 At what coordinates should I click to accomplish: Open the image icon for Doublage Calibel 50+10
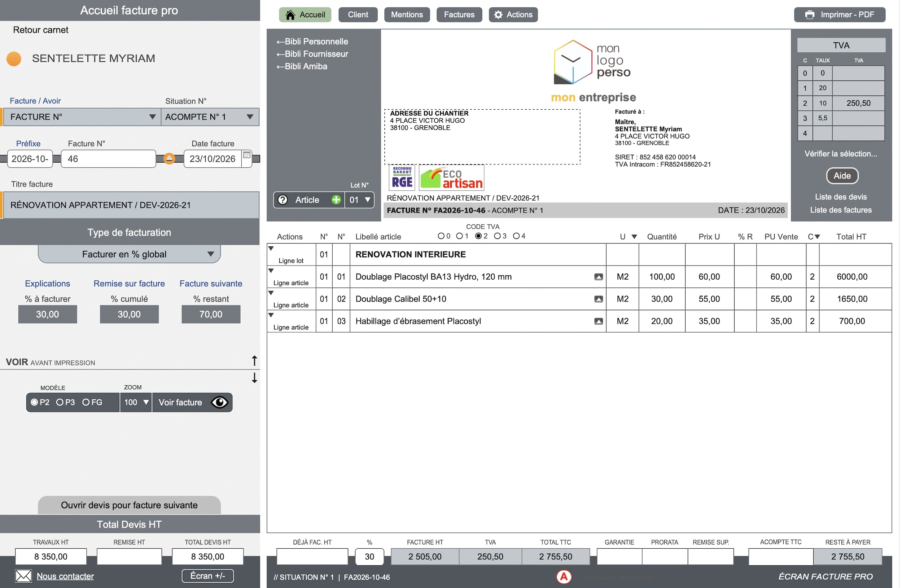click(x=599, y=299)
